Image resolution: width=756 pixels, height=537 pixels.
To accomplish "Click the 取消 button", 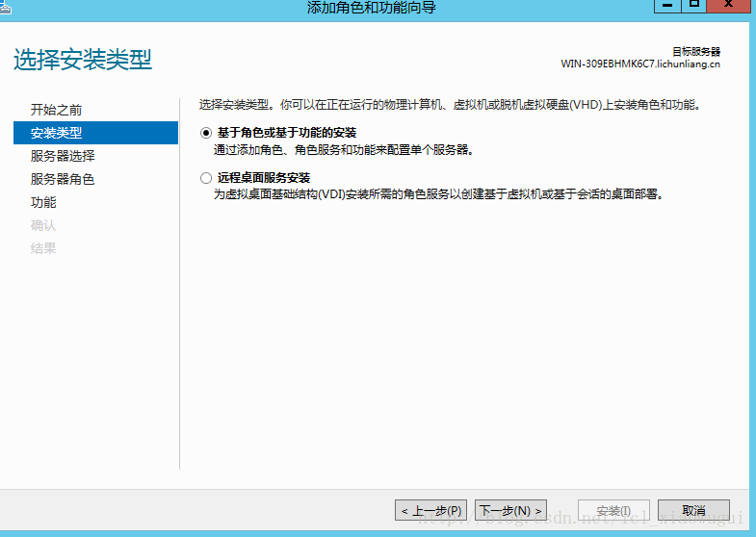I will pos(693,510).
